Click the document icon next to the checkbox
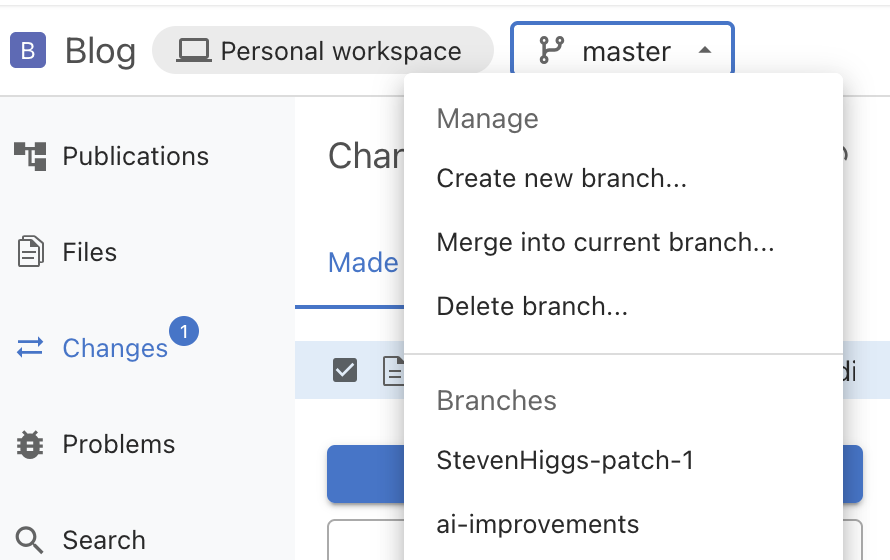This screenshot has width=890, height=560. [394, 371]
